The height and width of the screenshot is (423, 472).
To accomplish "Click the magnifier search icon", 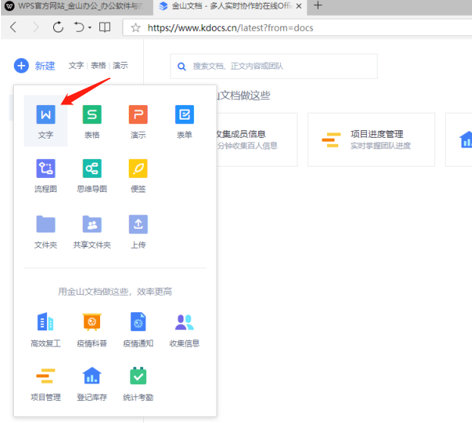I will point(182,66).
